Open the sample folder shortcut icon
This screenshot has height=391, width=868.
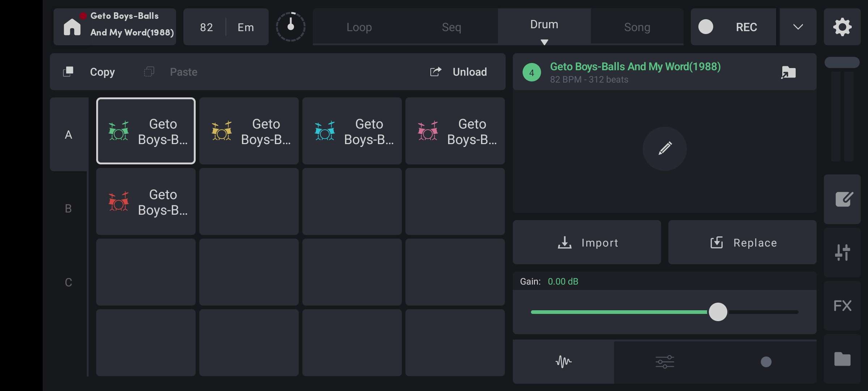coord(788,72)
